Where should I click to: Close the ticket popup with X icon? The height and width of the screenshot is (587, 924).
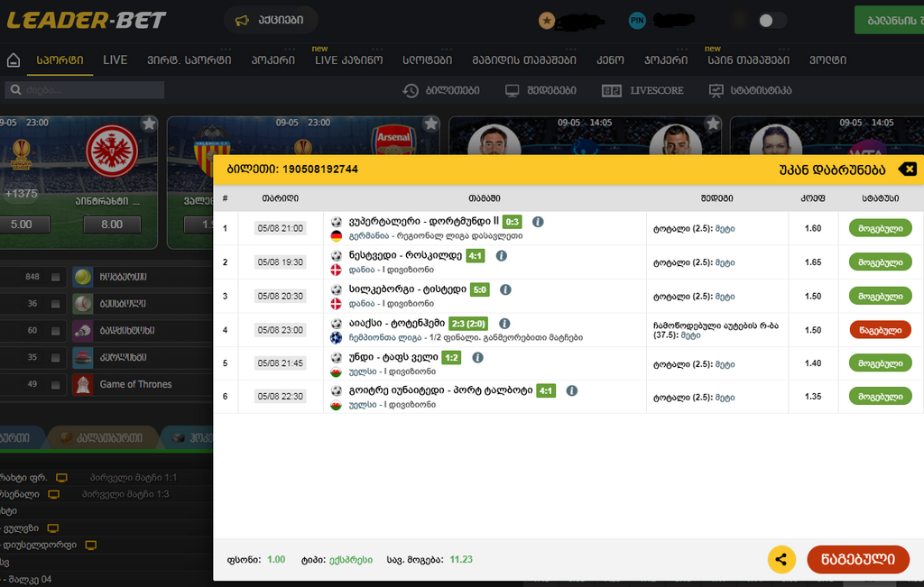(x=908, y=170)
